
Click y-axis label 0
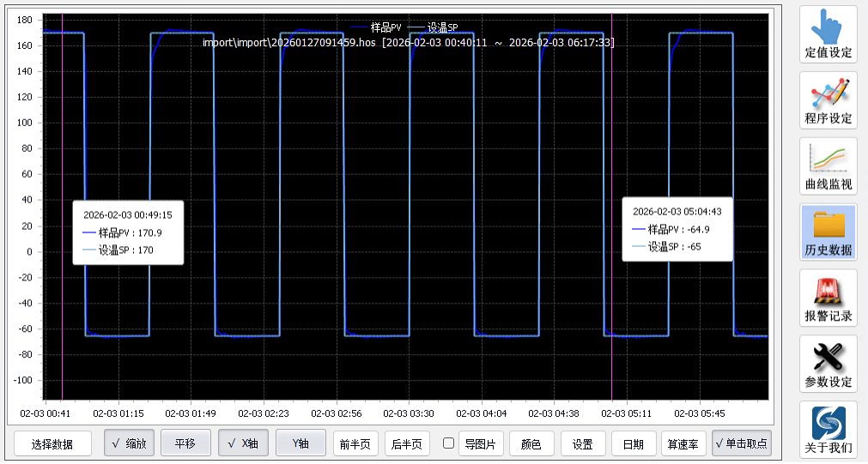coord(30,251)
